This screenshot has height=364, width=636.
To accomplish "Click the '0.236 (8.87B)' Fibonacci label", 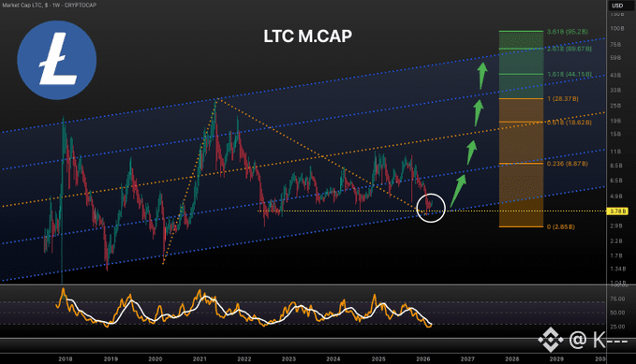I will click(x=567, y=164).
